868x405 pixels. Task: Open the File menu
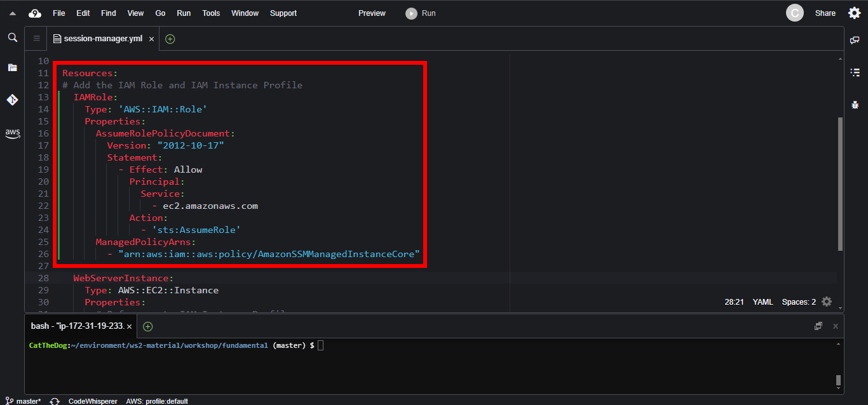pos(58,13)
